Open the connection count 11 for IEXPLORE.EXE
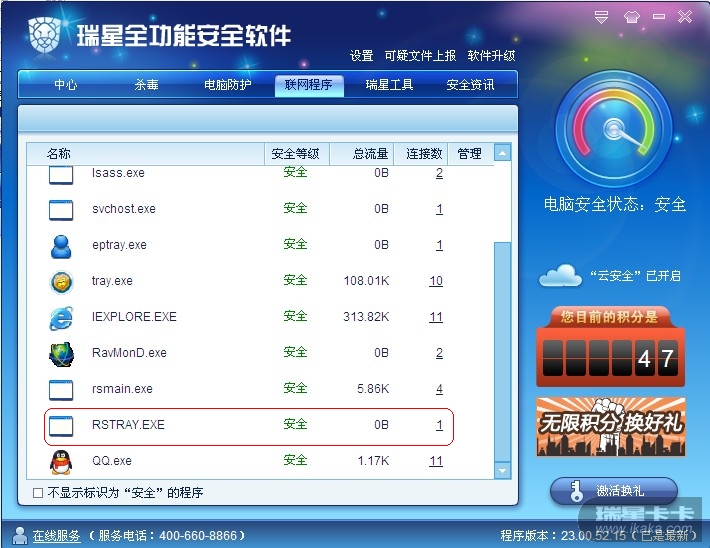 436,317
